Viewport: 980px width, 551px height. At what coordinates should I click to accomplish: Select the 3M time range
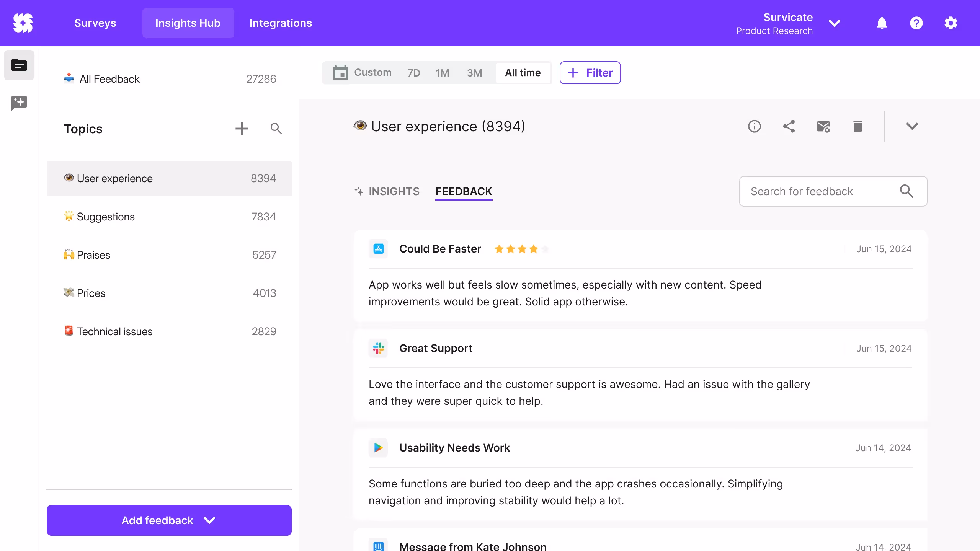(474, 73)
